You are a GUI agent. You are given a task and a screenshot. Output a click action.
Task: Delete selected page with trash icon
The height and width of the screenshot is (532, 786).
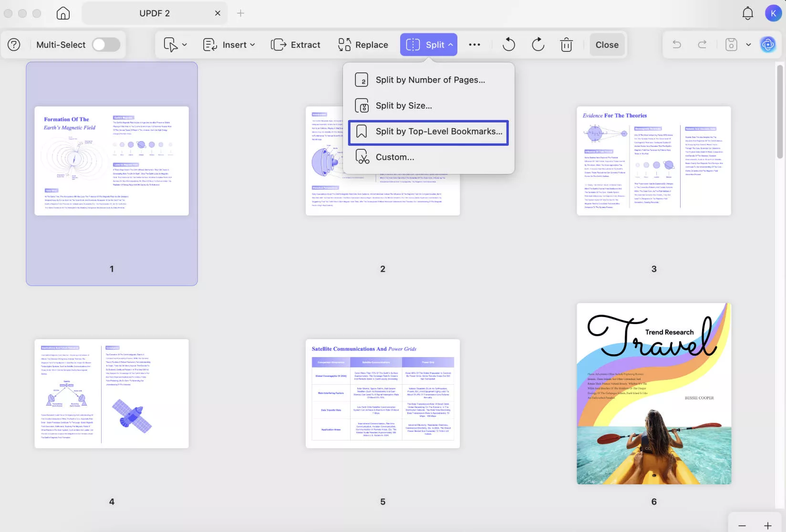566,45
